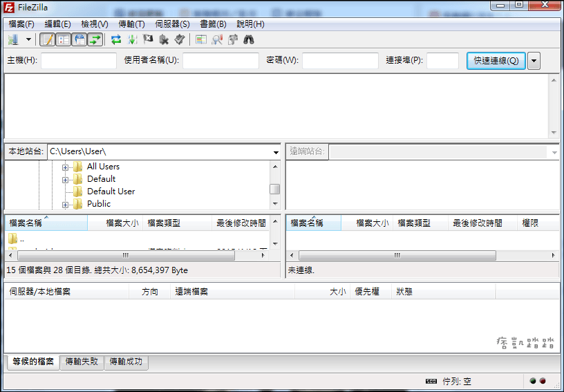This screenshot has height=392, width=564.
Task: Focus the 密碼(W) password field
Action: coord(340,60)
